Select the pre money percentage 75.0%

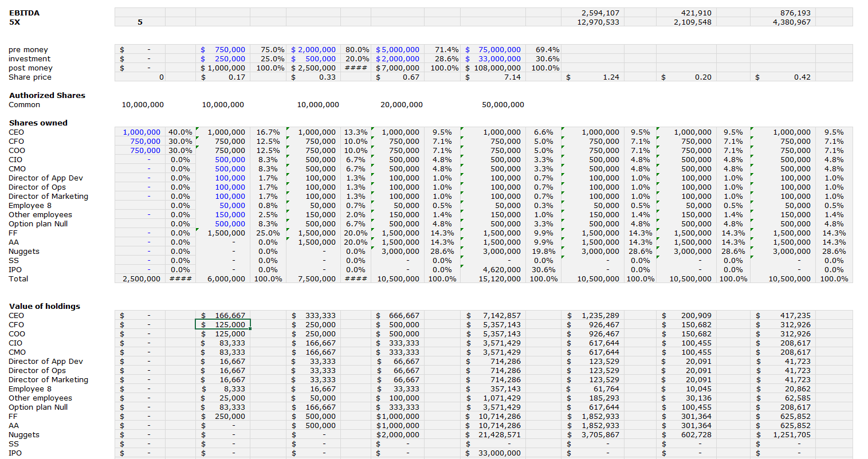tap(272, 50)
